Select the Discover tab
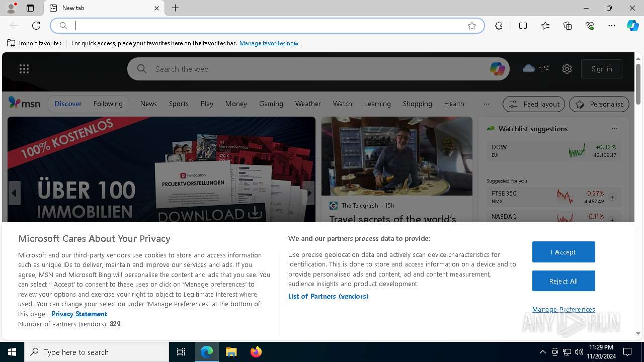The width and height of the screenshot is (644, 362). pos(68,104)
